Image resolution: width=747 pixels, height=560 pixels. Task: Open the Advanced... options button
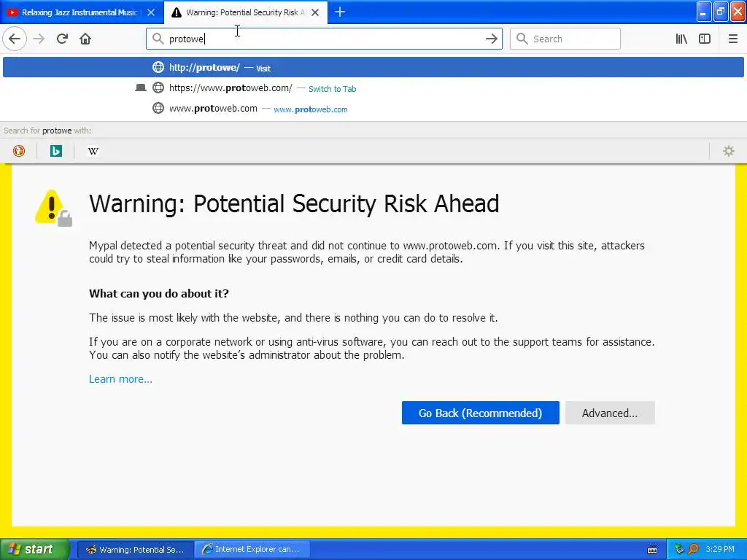610,413
